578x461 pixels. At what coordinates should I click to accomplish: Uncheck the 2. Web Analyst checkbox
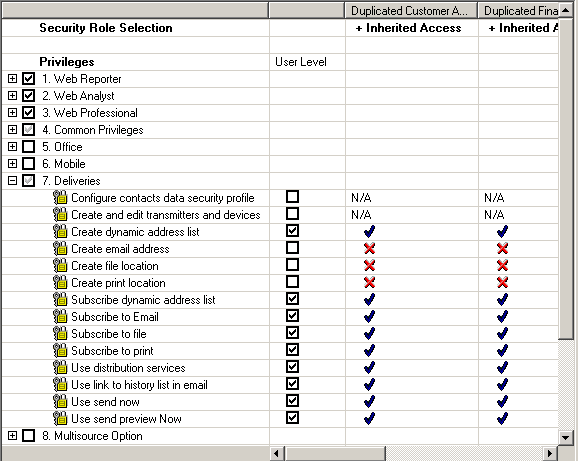point(28,95)
